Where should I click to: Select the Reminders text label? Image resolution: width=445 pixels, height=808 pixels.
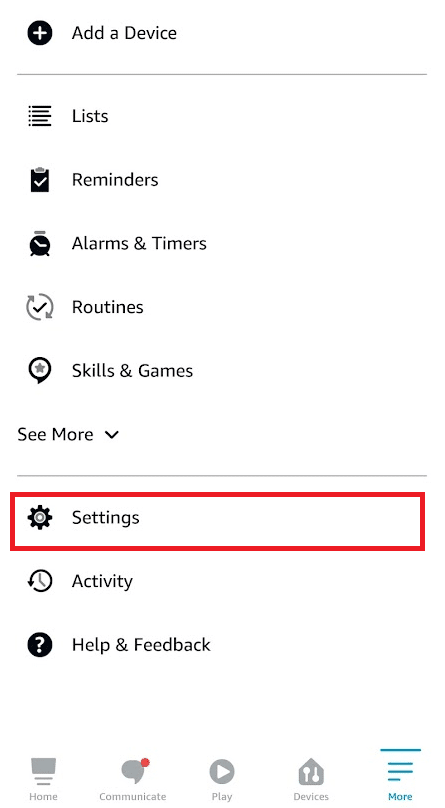tap(115, 179)
